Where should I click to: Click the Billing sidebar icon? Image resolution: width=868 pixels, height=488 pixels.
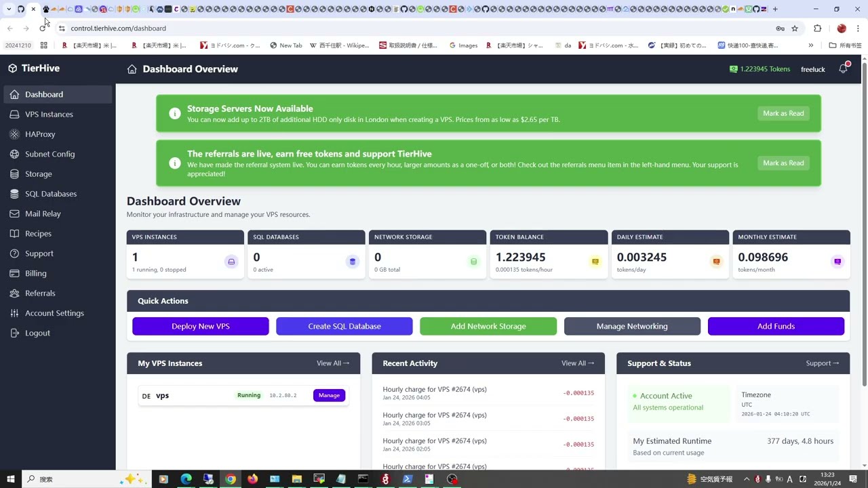[x=14, y=273]
